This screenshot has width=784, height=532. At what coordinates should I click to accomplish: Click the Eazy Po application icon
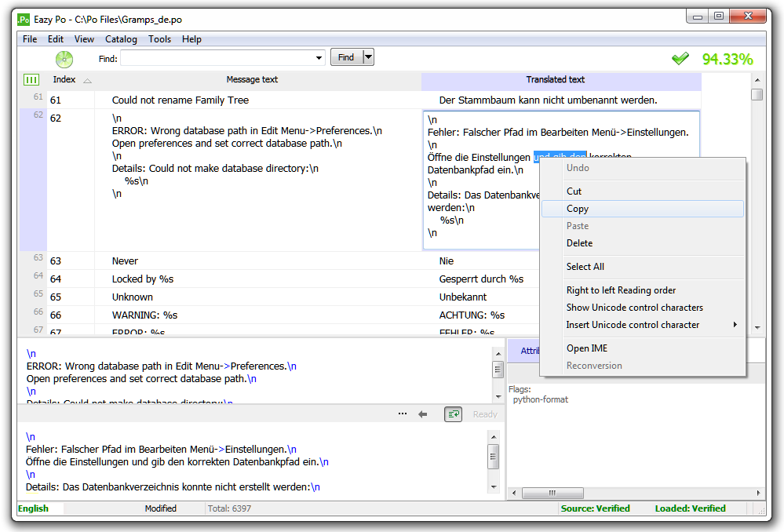pos(24,20)
